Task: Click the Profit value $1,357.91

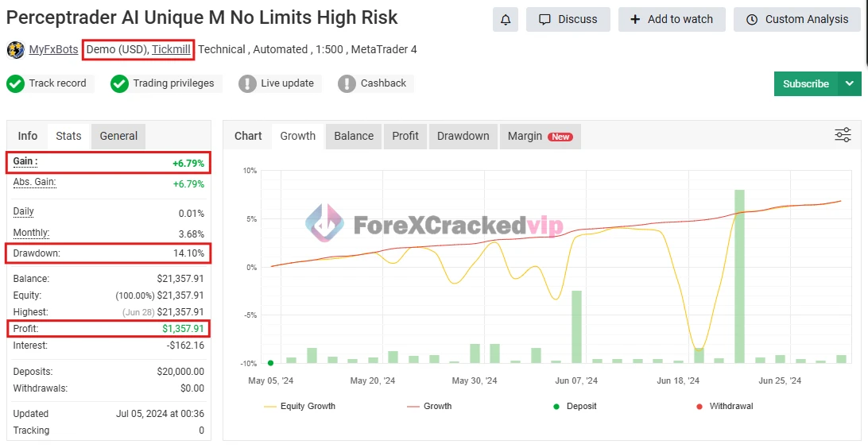Action: [184, 329]
